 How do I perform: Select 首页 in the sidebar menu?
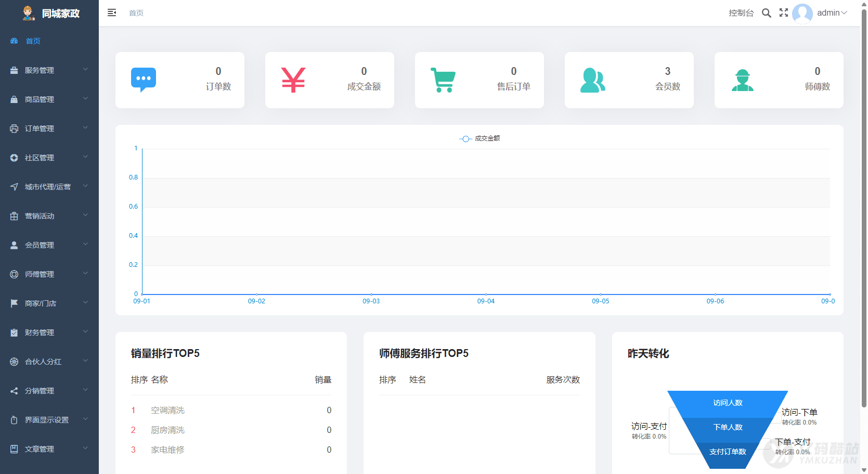click(49, 41)
